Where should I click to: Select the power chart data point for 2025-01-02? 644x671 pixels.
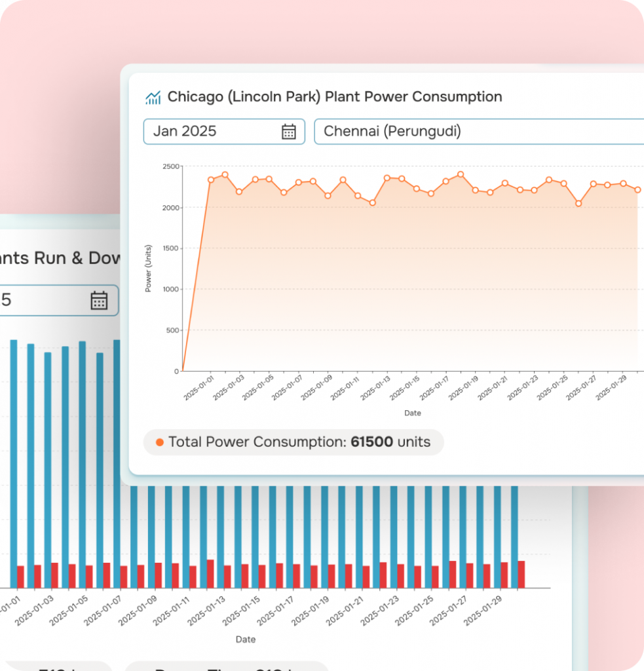(x=225, y=174)
